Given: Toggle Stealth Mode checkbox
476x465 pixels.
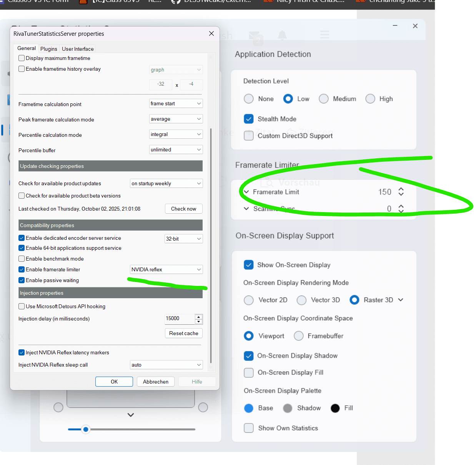Looking at the screenshot, I should click(249, 119).
